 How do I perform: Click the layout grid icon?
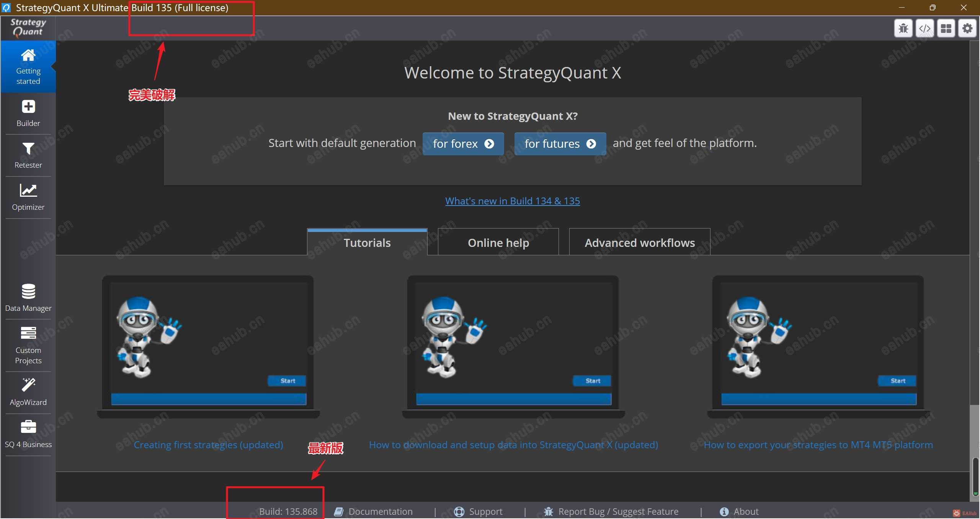[946, 28]
